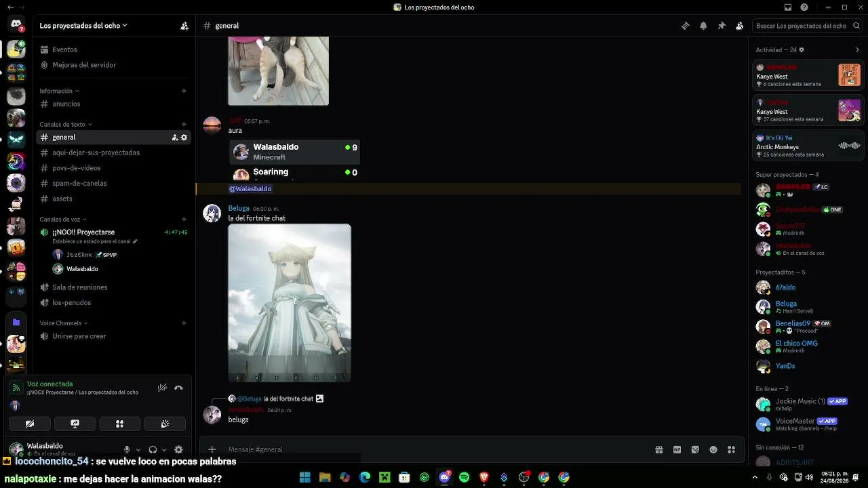
Task: Set a status for the voice channel
Action: click(x=95, y=241)
